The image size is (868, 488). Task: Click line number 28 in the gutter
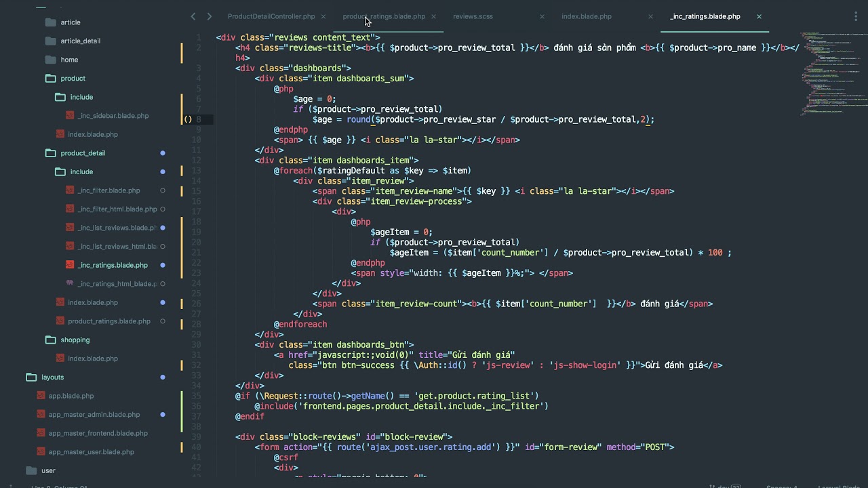click(196, 324)
